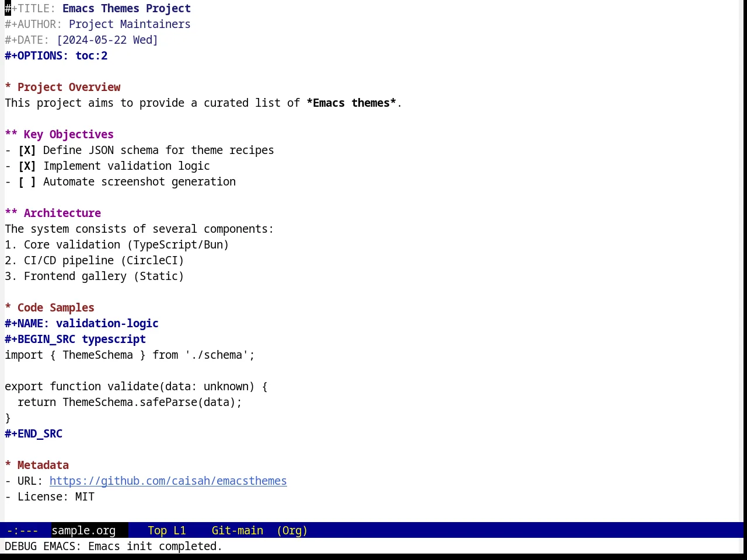
Task: Click the sample.org buffer name in mode line
Action: pyautogui.click(x=83, y=531)
